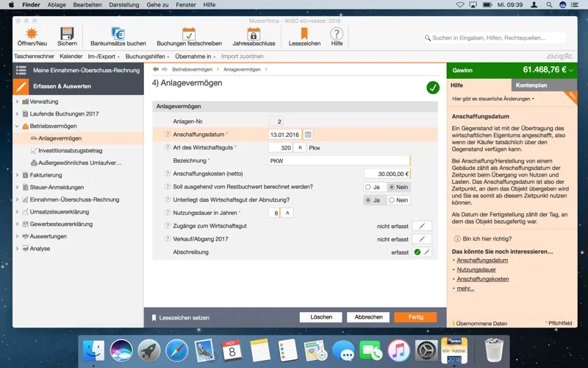Click into the Bezeichnung text field
Screen dimensions: 588x368
coord(340,160)
